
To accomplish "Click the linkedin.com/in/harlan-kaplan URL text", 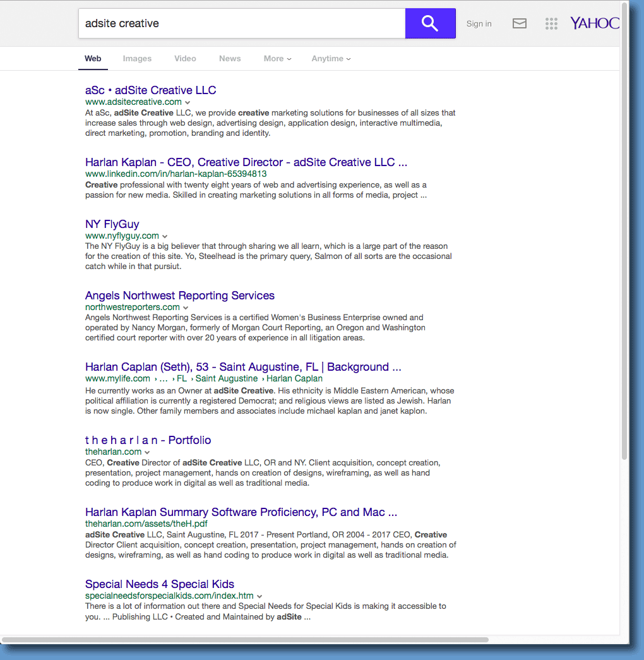I will [x=176, y=174].
